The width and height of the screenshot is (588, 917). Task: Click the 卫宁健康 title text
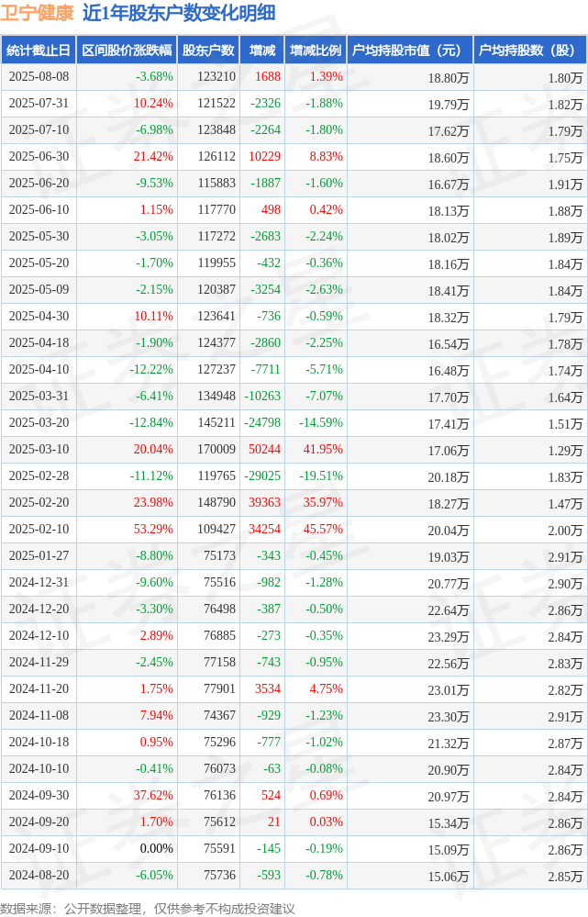tap(37, 13)
